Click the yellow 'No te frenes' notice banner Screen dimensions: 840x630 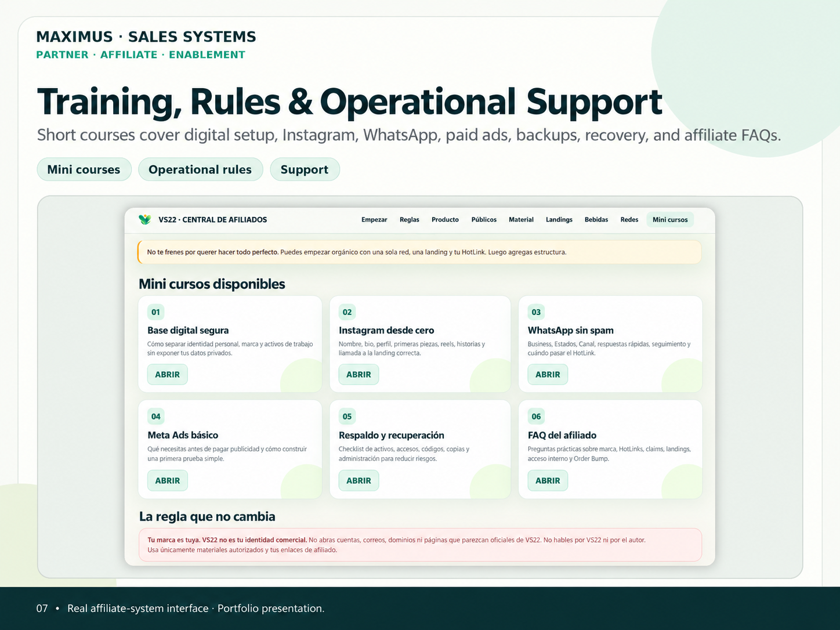(419, 252)
